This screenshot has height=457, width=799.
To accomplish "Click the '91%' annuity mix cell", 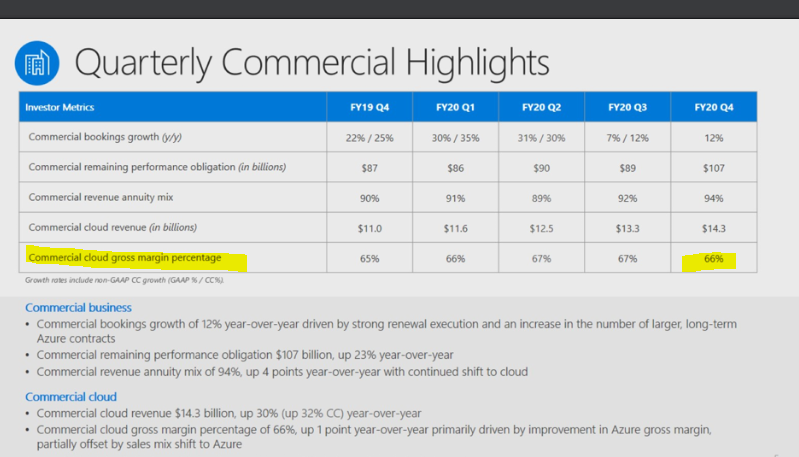I will pos(455,198).
